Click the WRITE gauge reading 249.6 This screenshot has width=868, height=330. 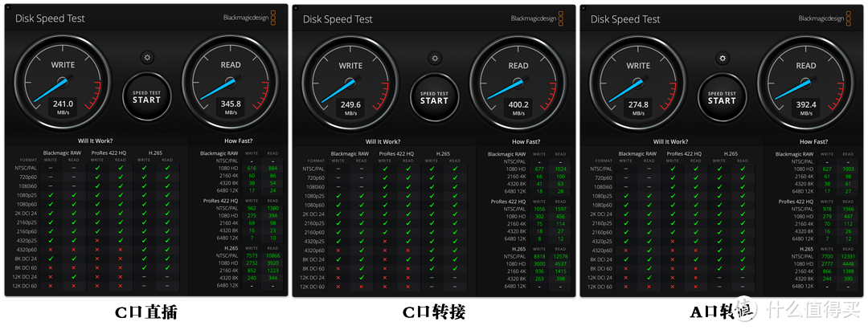[350, 84]
